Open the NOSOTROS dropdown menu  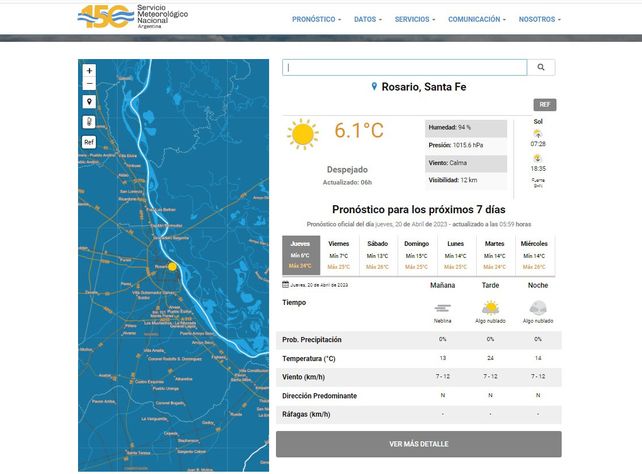point(540,19)
